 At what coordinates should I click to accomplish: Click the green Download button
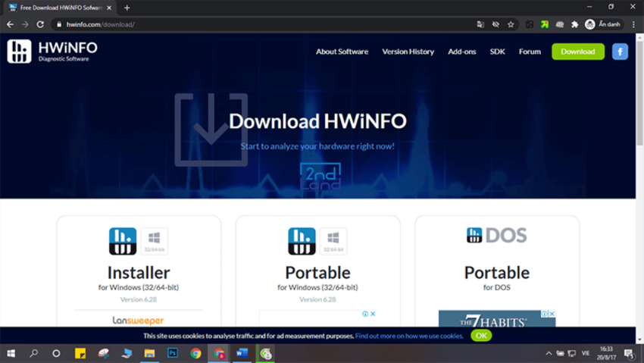[x=578, y=52]
